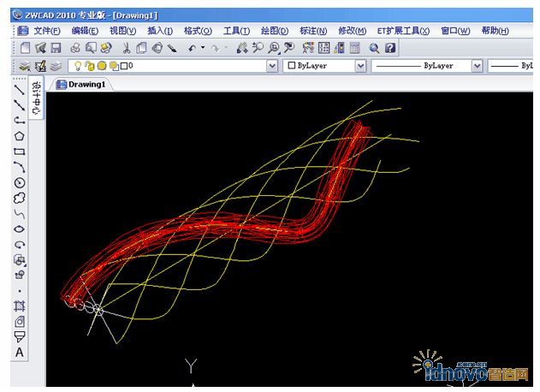Click the Print icon
540x392 pixels.
(75, 48)
